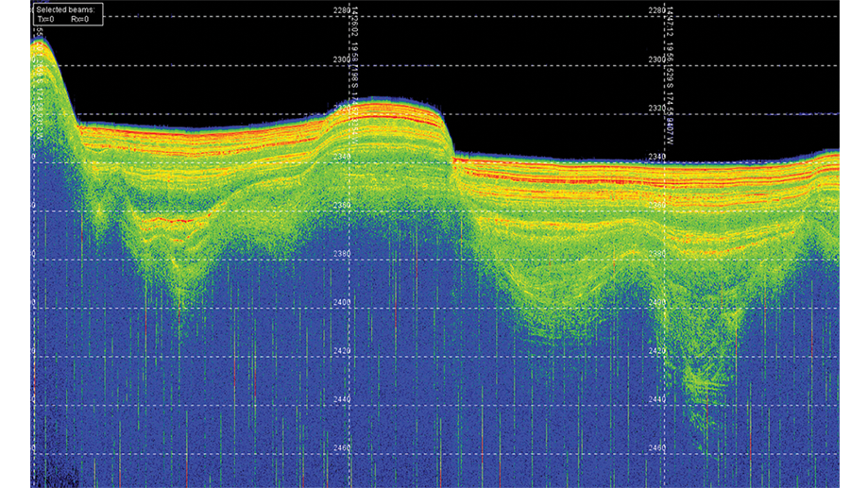Click the 2420 depth label near 14:47:12 marker

656,351
